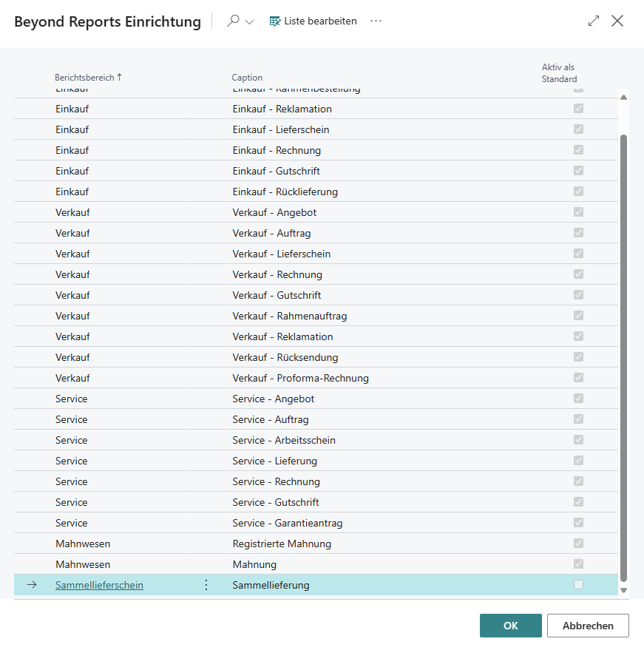Click the scrollbar down arrow
This screenshot has width=644, height=650.
pyautogui.click(x=623, y=592)
